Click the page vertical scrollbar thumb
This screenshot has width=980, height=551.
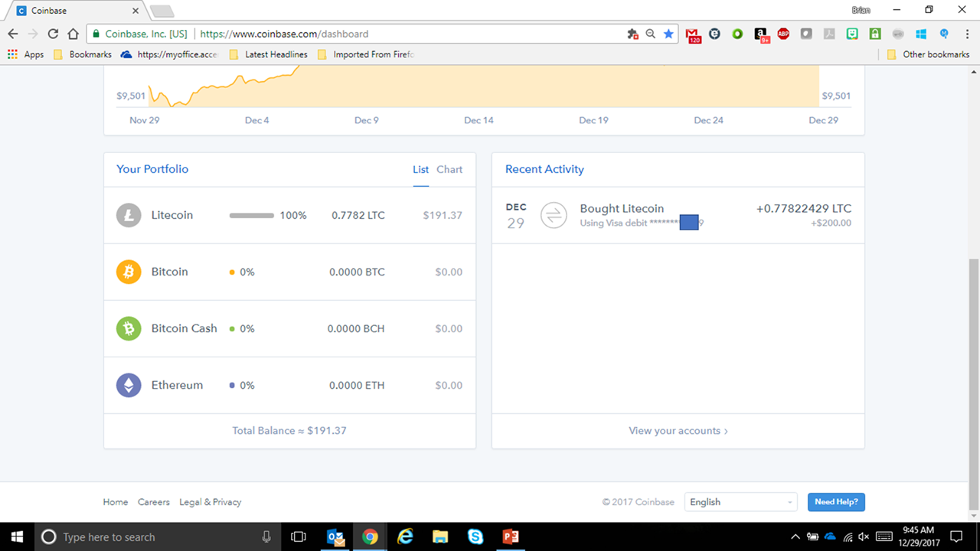pyautogui.click(x=973, y=383)
